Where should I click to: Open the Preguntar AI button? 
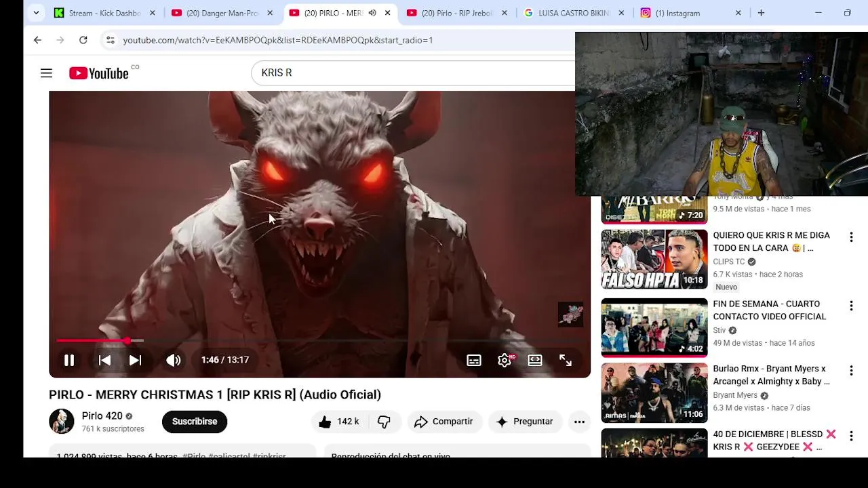(525, 422)
